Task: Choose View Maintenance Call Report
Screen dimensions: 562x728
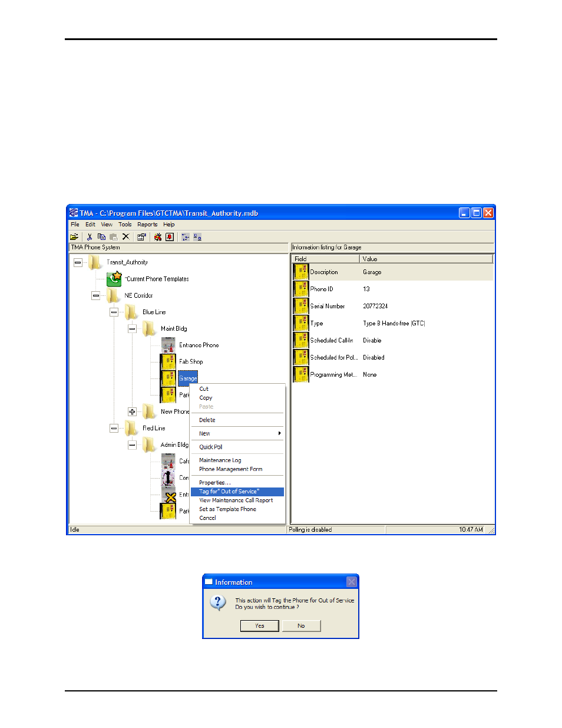Action: pyautogui.click(x=236, y=500)
